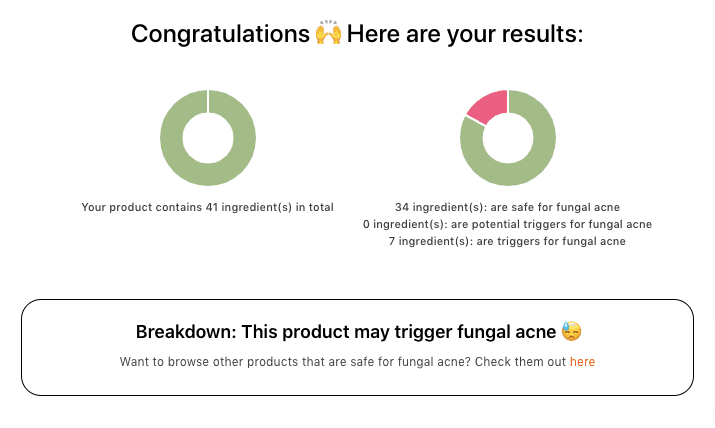The height and width of the screenshot is (428, 715).
Task: Click 'Here are your results:' heading text
Action: pos(465,34)
